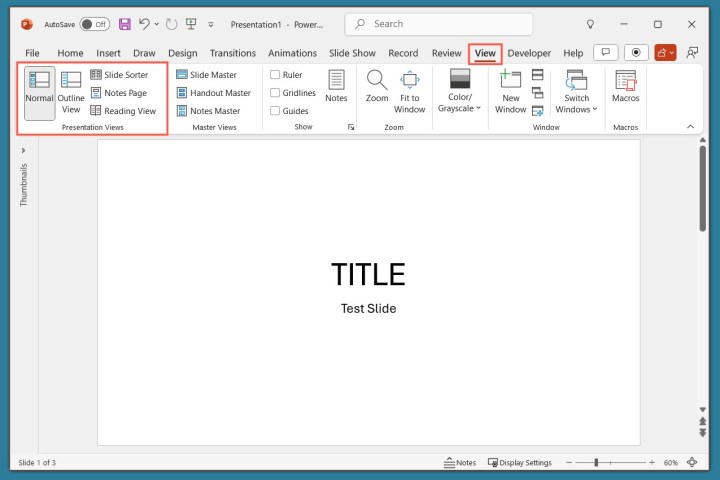
Task: Open the Transitions tab
Action: tap(233, 53)
